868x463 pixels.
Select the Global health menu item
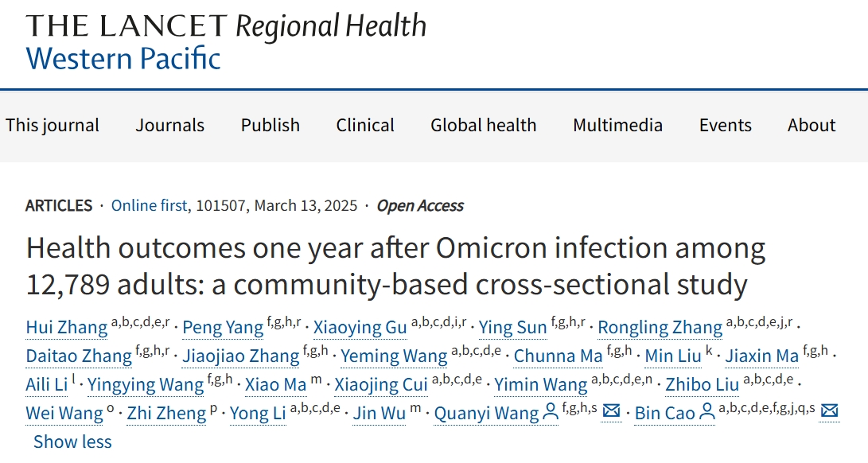(x=484, y=125)
